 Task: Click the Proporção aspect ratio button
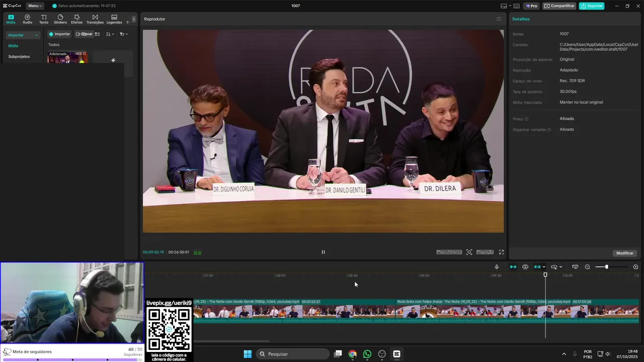pos(485,252)
